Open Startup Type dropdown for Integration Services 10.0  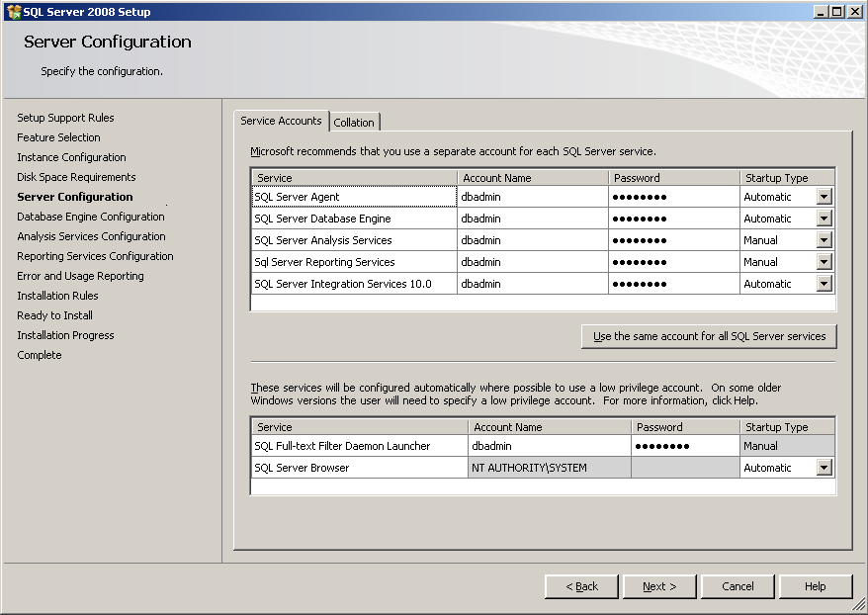click(824, 284)
